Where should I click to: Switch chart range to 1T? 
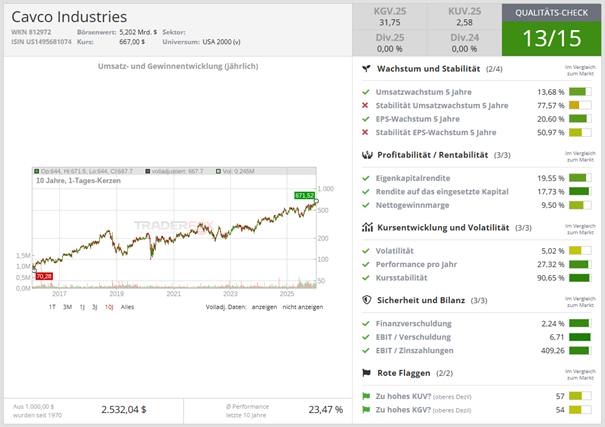tap(52, 307)
